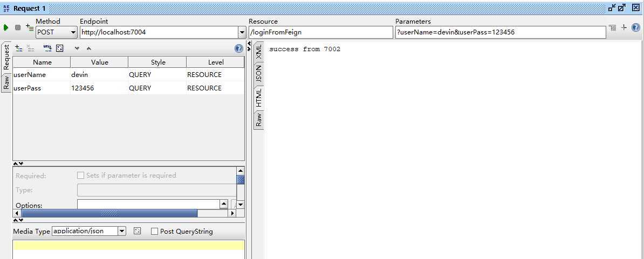644x259 pixels.
Task: Click the Endpoint field http://localhost:7004
Action: click(159, 32)
